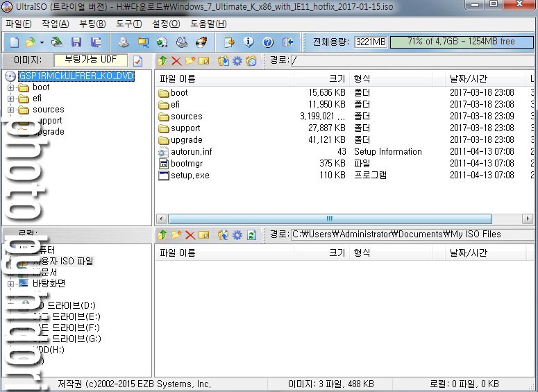This screenshot has width=538, height=392.
Task: Expand the efi folder in tree
Action: (10, 99)
